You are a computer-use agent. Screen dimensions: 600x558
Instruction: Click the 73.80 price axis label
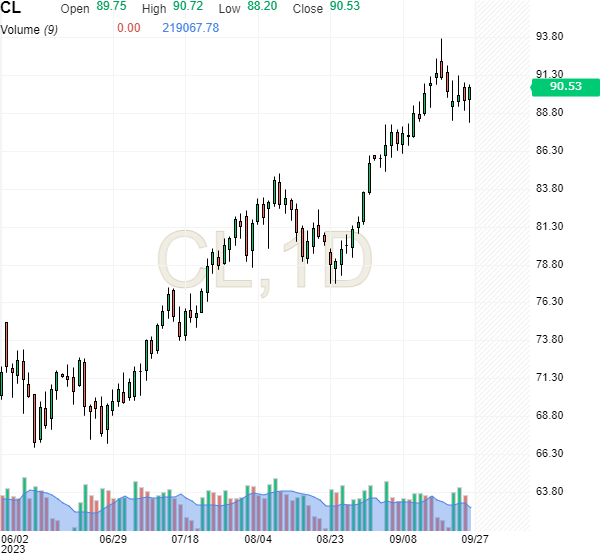click(549, 339)
